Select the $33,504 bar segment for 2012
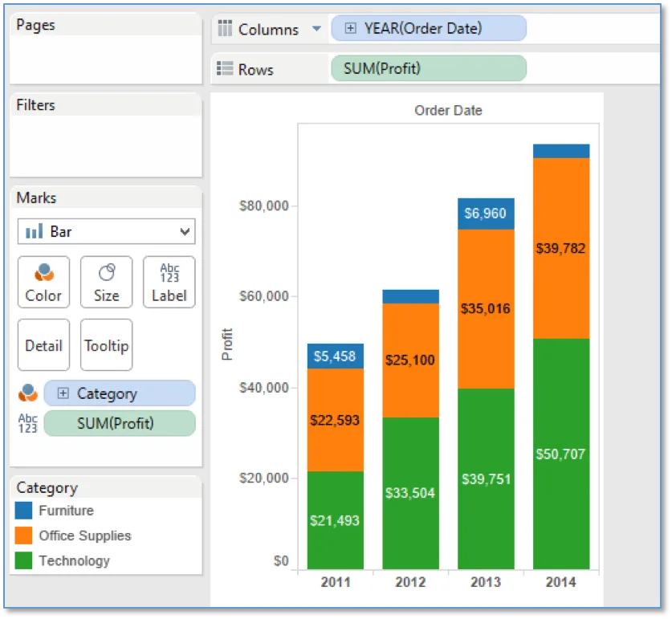 tap(410, 494)
